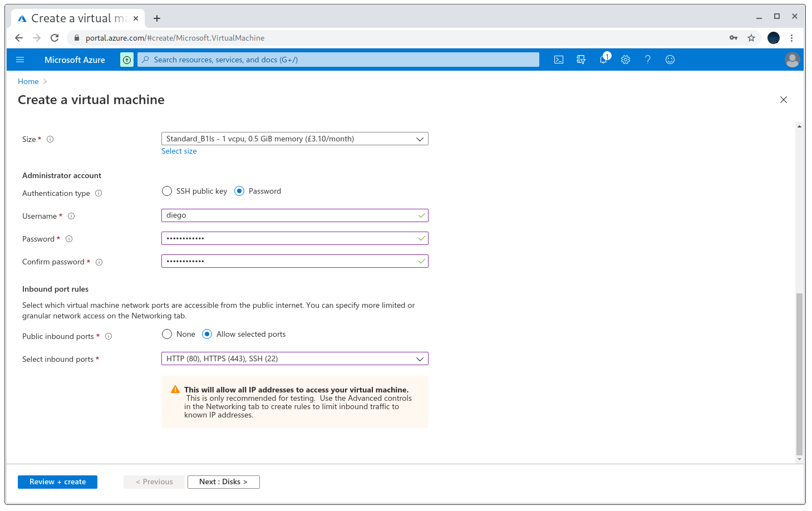The height and width of the screenshot is (511, 812).
Task: Reload the page in the browser
Action: 55,38
